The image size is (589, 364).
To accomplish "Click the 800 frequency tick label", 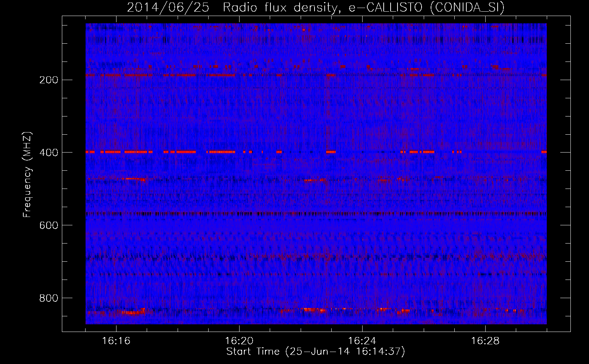I will (48, 298).
